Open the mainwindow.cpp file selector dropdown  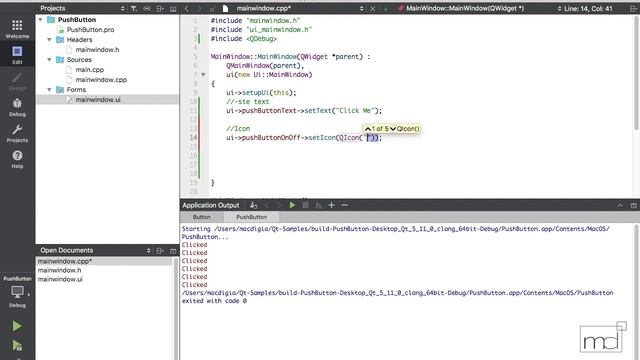pyautogui.click(x=362, y=8)
